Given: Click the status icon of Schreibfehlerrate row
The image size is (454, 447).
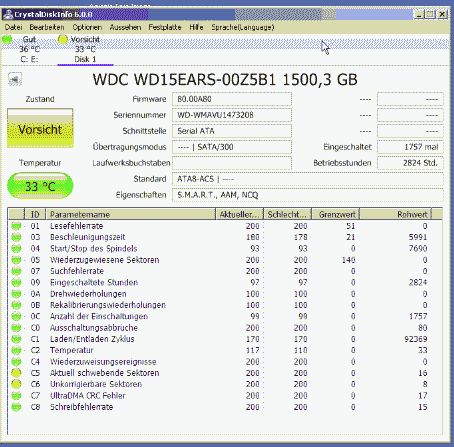Looking at the screenshot, I should pos(16,407).
